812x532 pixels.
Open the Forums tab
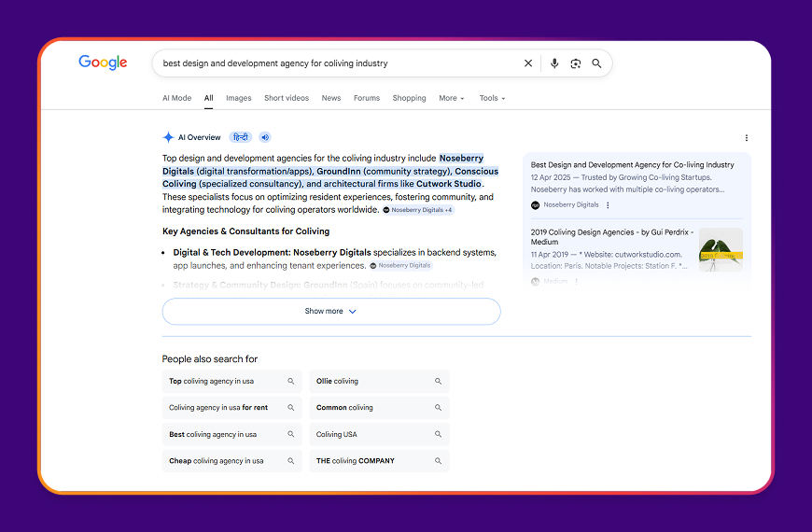pyautogui.click(x=367, y=98)
